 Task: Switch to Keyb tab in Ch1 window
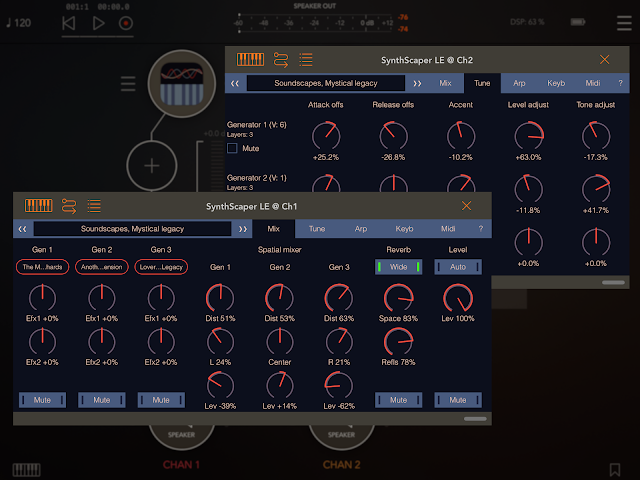pos(404,229)
